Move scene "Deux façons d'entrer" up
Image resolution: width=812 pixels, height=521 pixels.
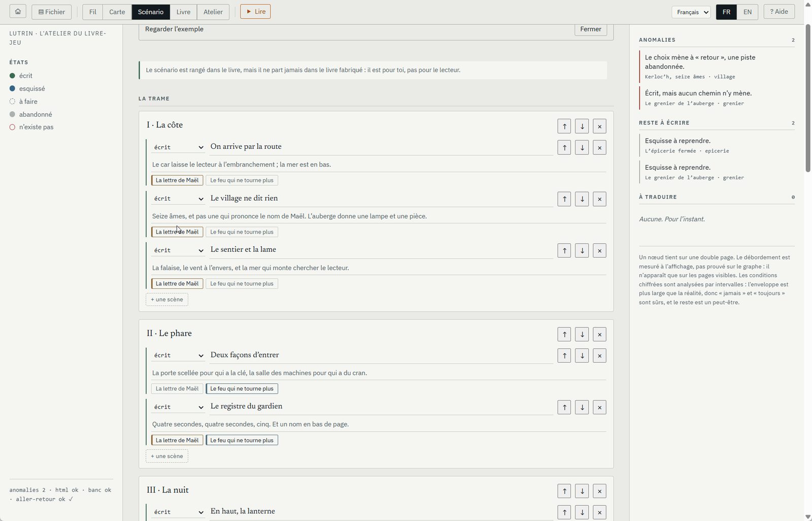click(x=564, y=356)
